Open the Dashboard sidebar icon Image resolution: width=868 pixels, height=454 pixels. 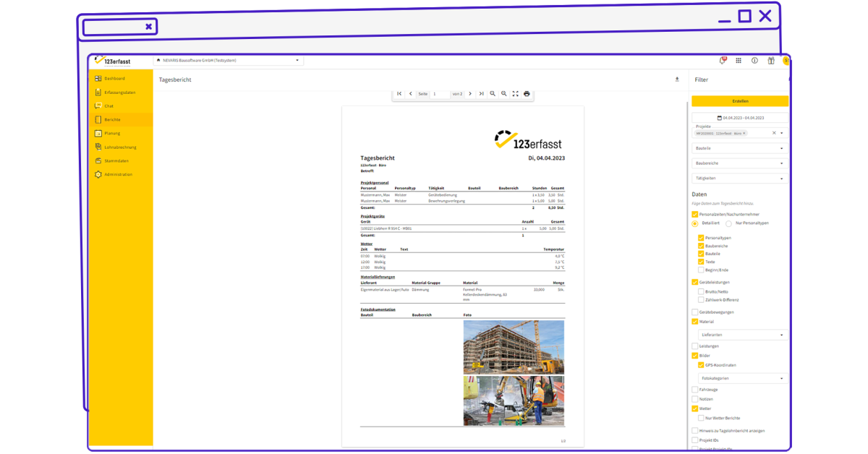coord(98,78)
